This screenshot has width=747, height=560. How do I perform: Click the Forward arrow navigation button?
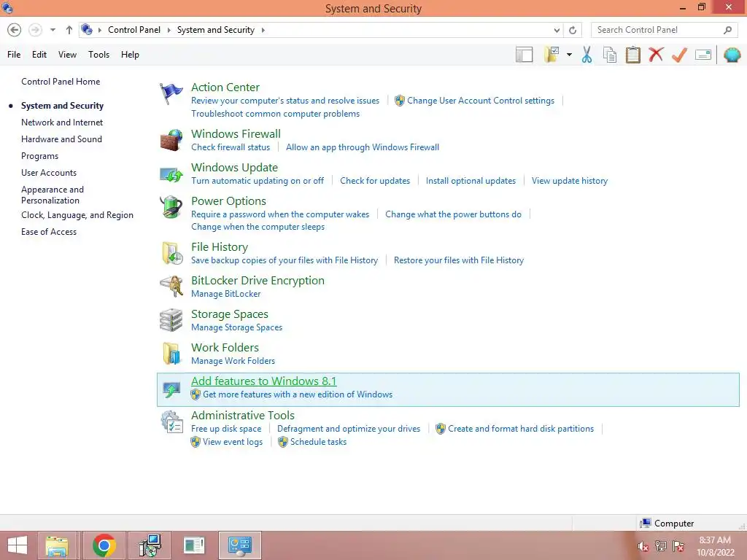(x=35, y=30)
